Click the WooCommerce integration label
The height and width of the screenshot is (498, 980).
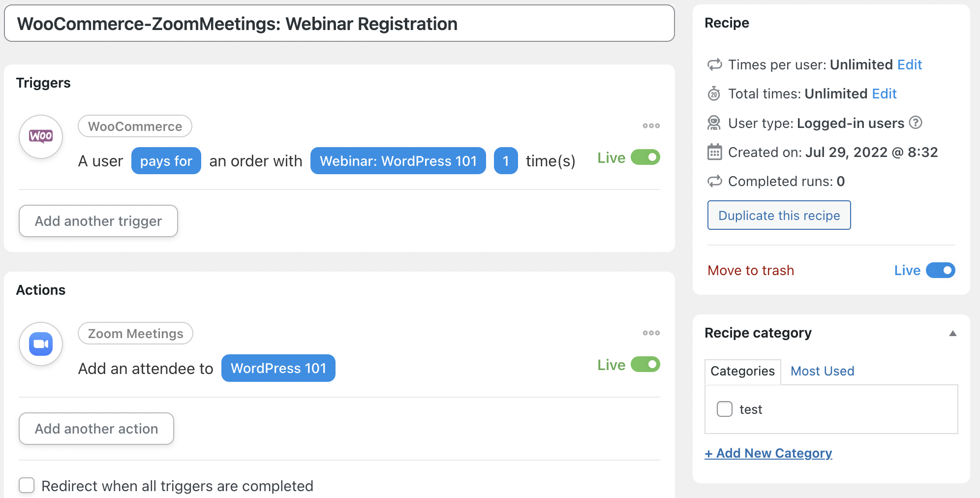(135, 126)
